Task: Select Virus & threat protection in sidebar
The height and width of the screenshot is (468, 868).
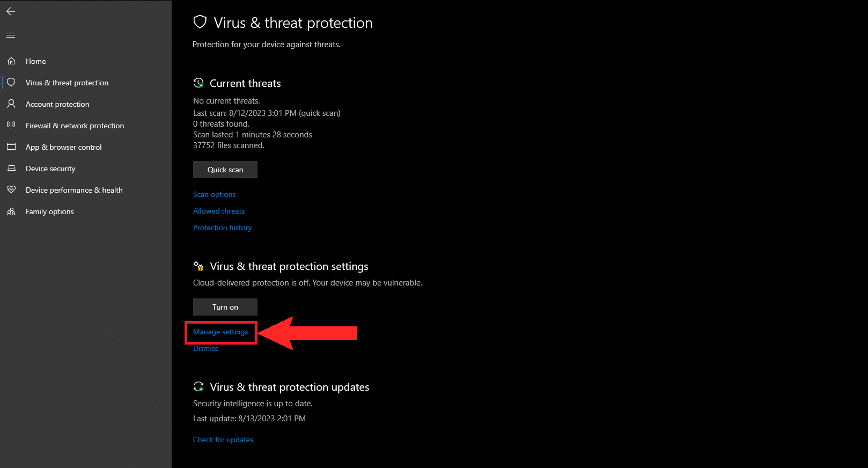Action: (x=67, y=83)
